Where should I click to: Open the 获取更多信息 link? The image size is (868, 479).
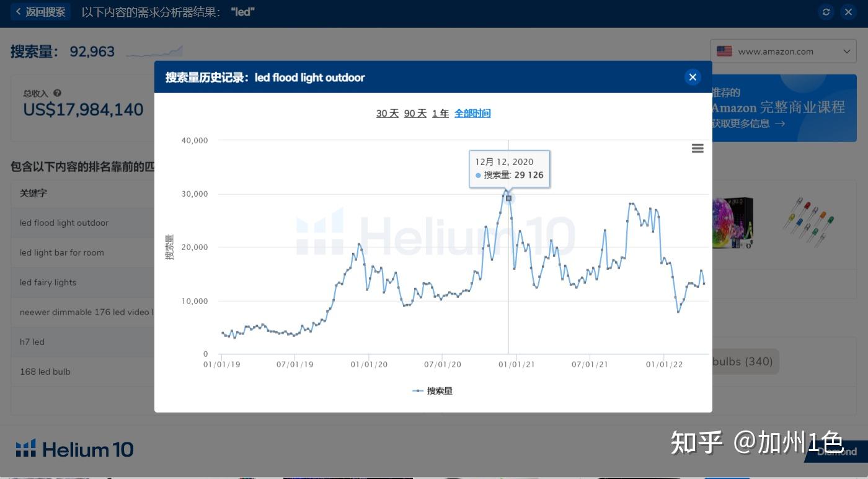click(748, 123)
